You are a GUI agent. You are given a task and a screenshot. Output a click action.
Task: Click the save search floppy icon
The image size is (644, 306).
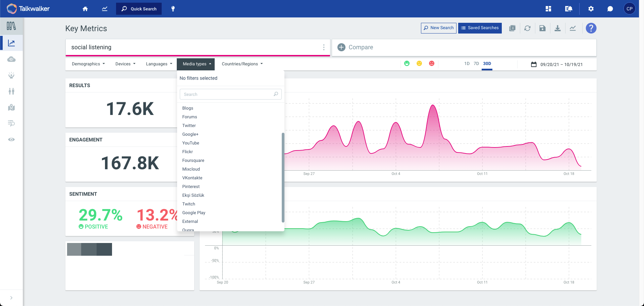(542, 28)
